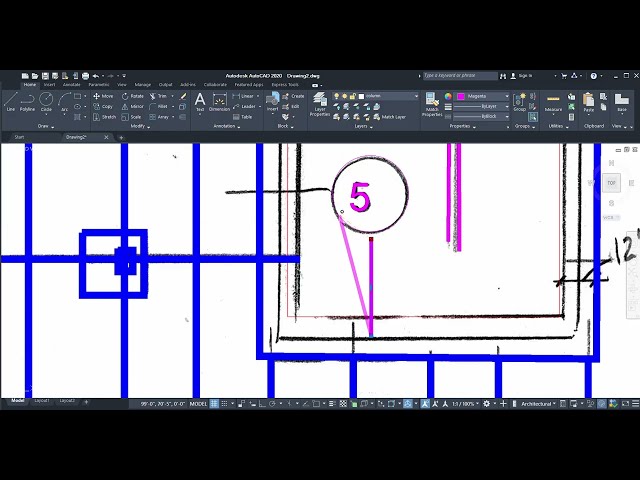Click the Move tool
The image size is (640, 480).
[x=103, y=96]
